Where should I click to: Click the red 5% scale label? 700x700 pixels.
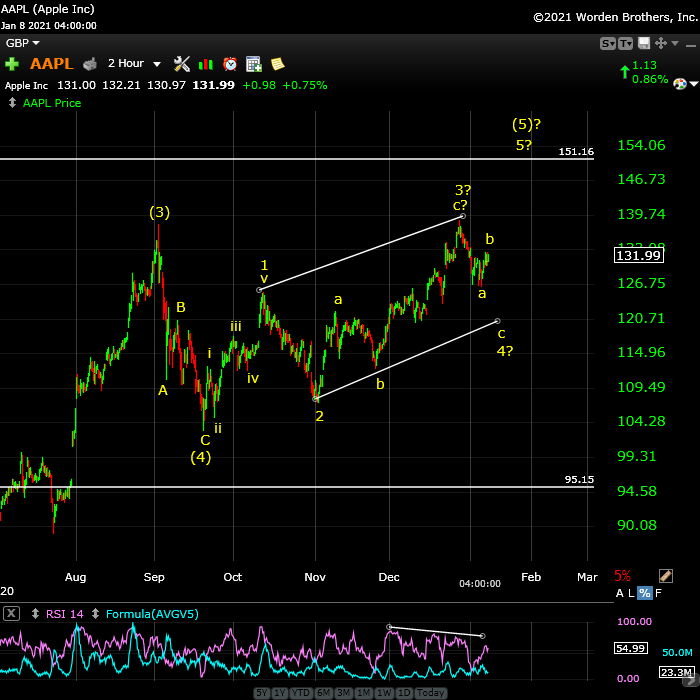tap(622, 576)
